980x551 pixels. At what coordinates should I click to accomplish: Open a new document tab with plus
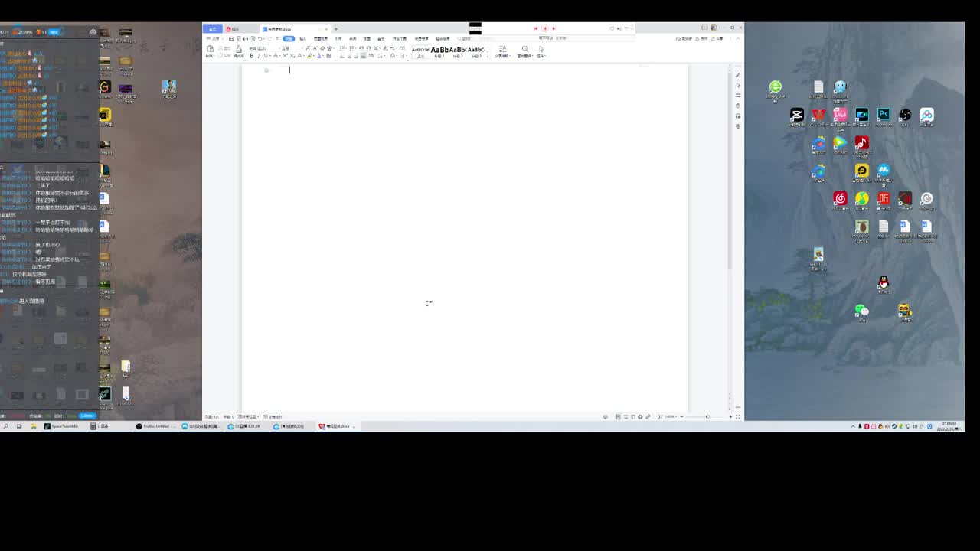point(336,29)
